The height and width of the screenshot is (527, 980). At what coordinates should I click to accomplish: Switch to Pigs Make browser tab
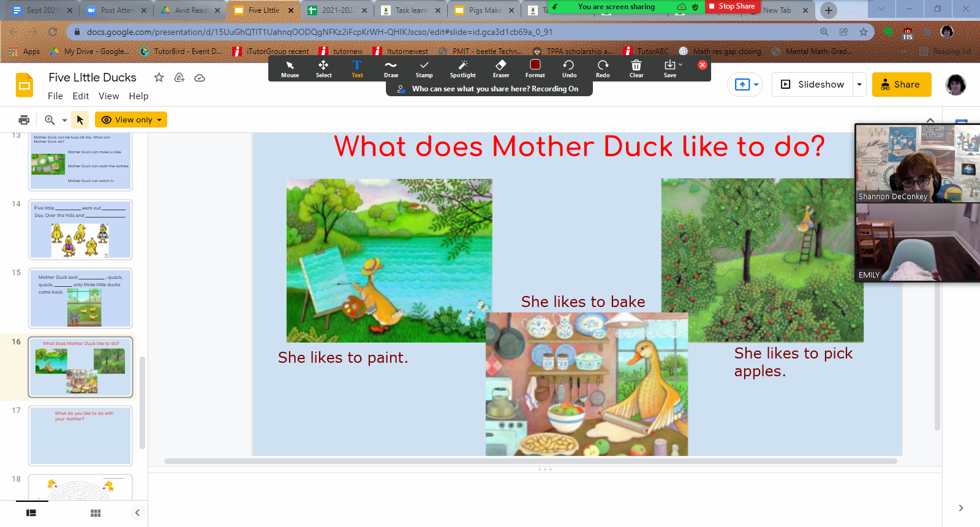(484, 10)
